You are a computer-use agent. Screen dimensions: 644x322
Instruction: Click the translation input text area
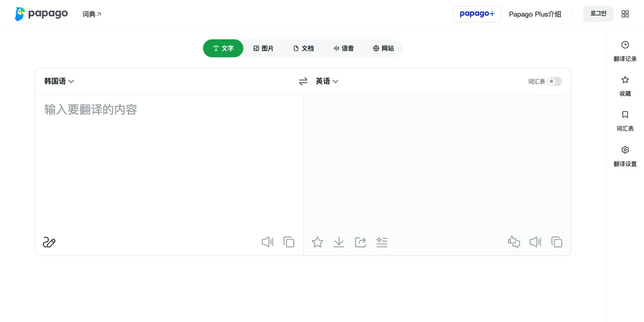pos(169,161)
